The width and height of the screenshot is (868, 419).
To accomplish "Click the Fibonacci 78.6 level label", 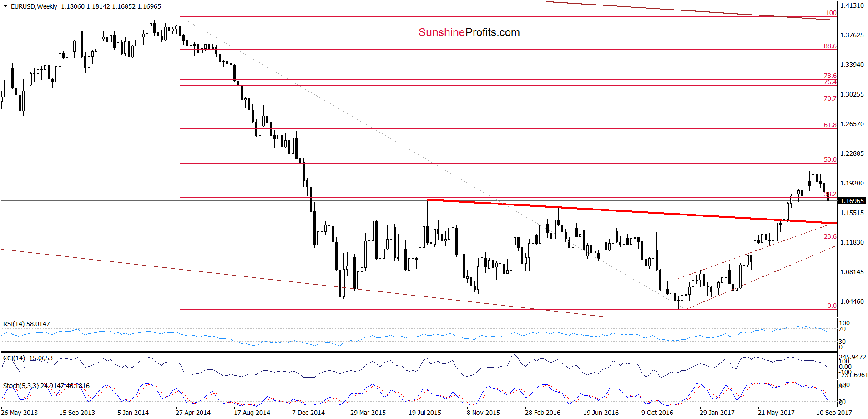I will pyautogui.click(x=830, y=76).
